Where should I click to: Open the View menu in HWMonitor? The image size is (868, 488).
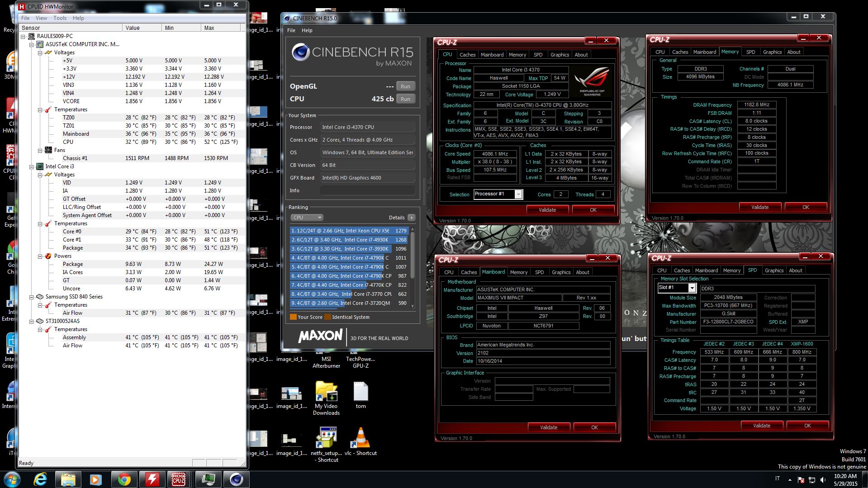[41, 18]
